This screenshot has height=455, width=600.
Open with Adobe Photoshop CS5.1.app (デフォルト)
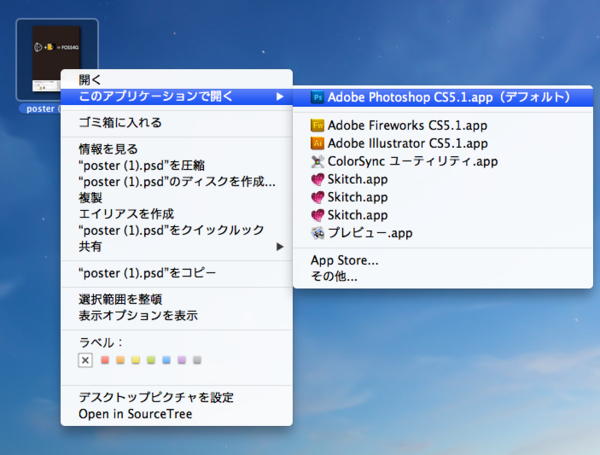[x=443, y=97]
